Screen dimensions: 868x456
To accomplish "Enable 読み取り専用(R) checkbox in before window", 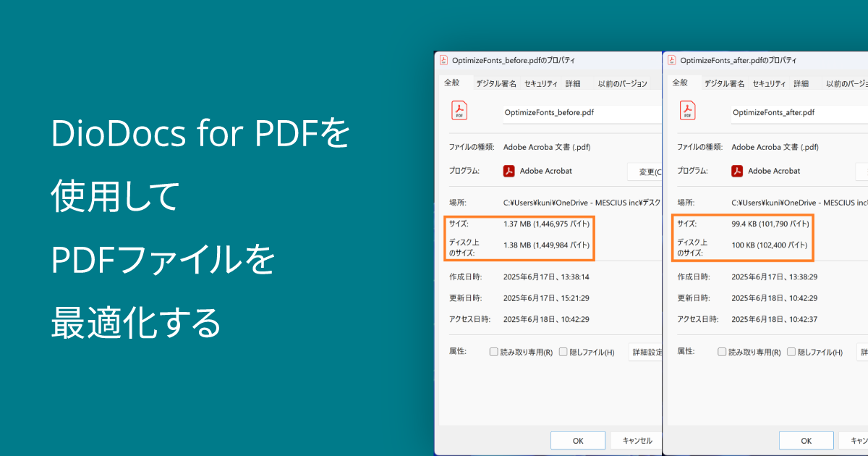I will click(494, 352).
